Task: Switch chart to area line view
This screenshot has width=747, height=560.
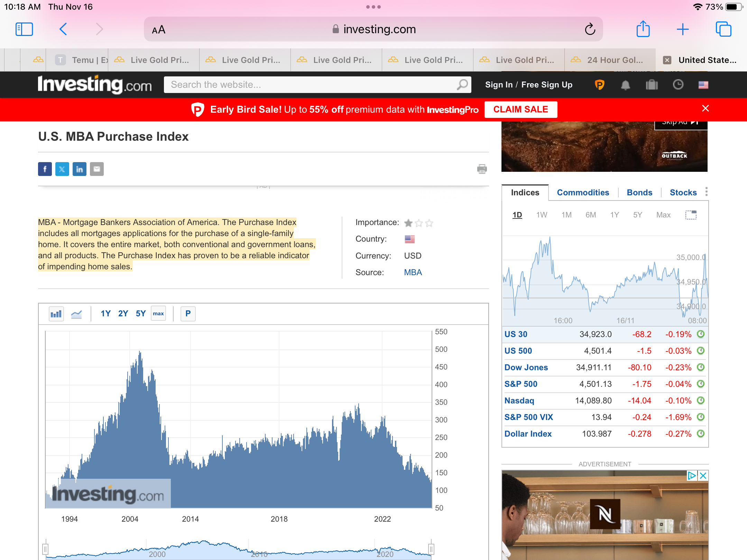Action: 76,314
